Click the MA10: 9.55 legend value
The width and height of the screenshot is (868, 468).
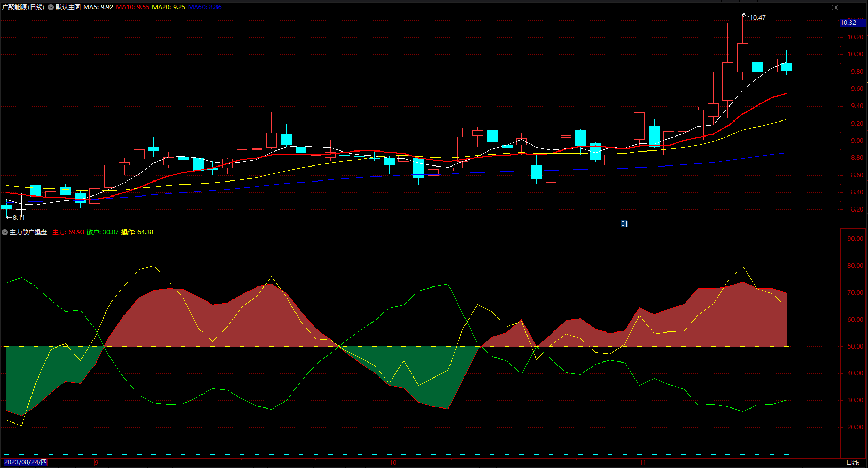pos(133,7)
